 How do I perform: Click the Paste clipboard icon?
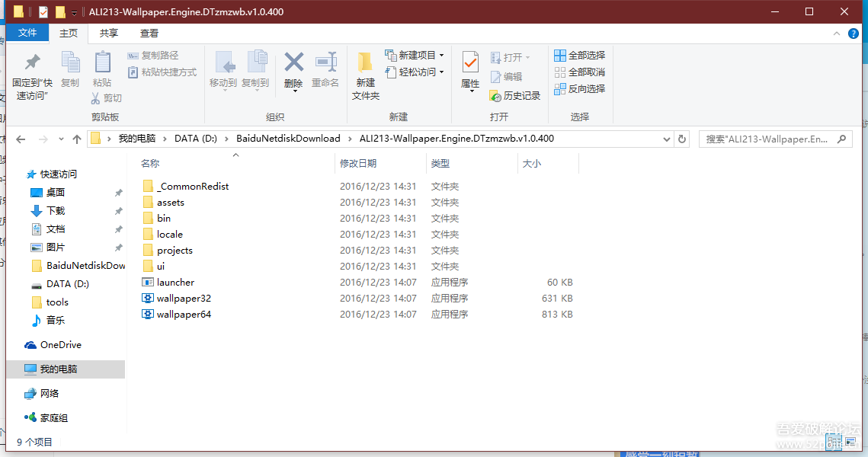coord(102,62)
